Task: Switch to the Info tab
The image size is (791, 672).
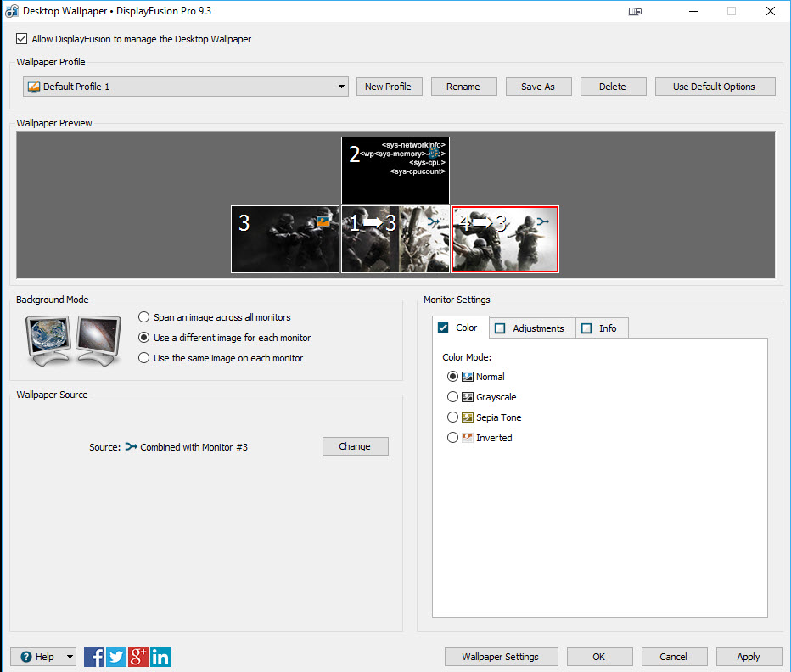Action: pyautogui.click(x=601, y=328)
